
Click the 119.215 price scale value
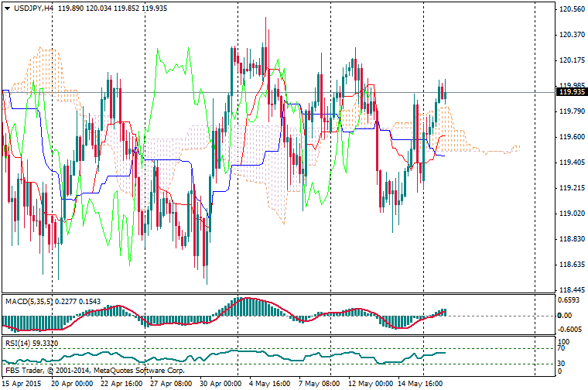click(572, 188)
